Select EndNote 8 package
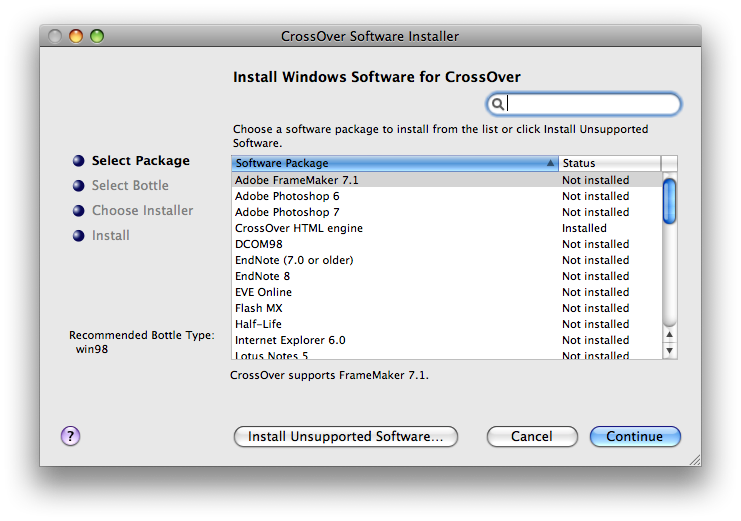This screenshot has width=741, height=521. [x=447, y=276]
